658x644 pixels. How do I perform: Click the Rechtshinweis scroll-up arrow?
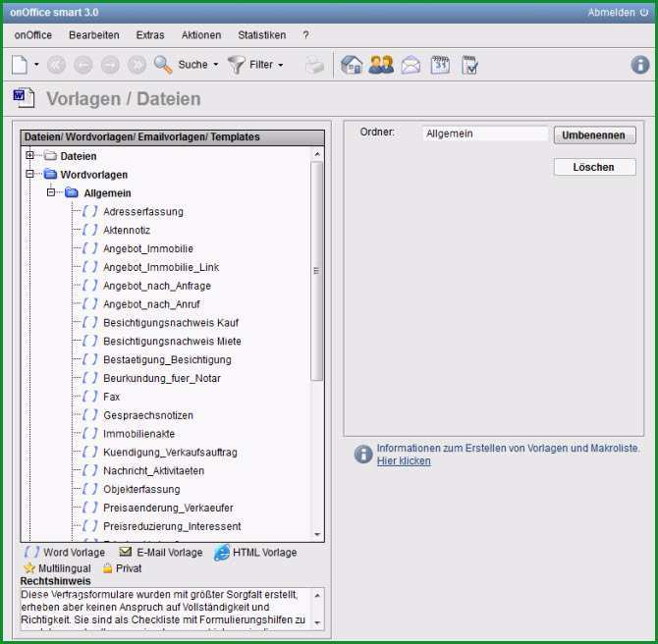tap(317, 595)
